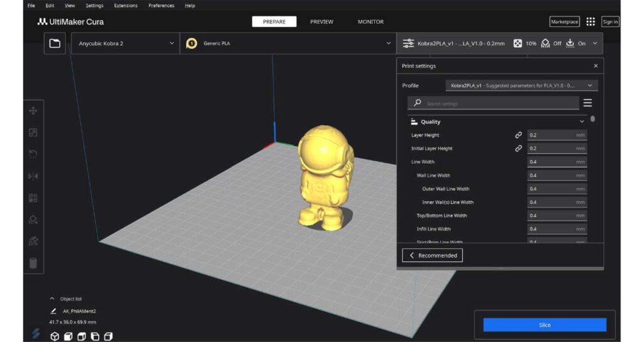Viewport: 644px width, 342px height.
Task: Select the top view cube icon
Action: (x=82, y=337)
